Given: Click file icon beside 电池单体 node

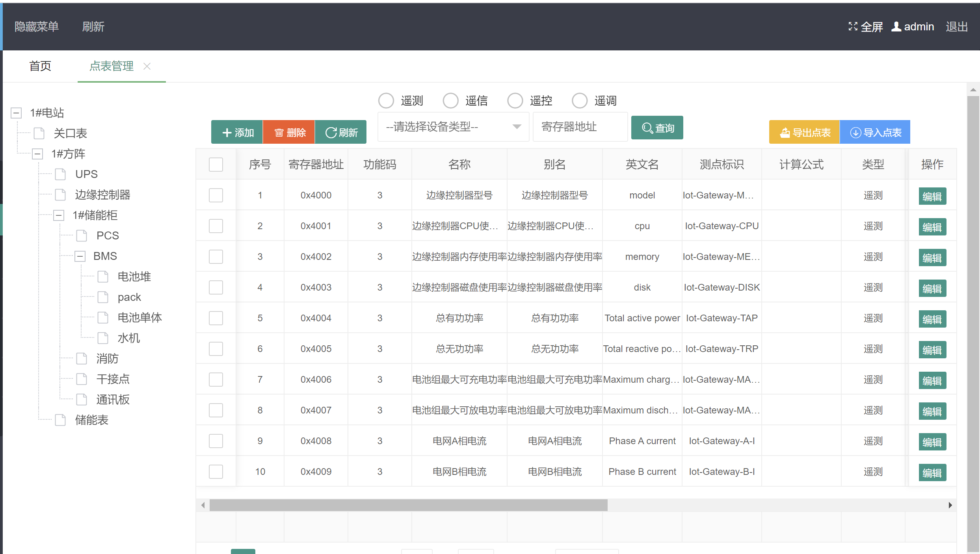Looking at the screenshot, I should (x=103, y=317).
